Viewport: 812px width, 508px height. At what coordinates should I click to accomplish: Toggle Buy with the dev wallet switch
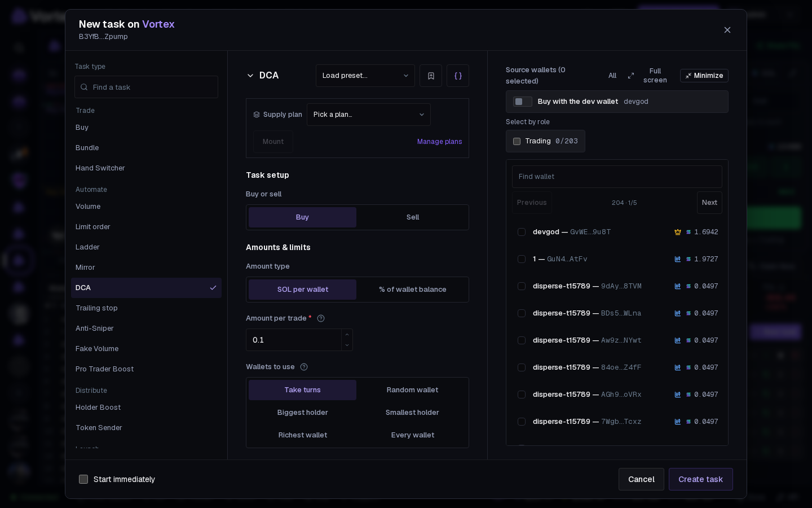pyautogui.click(x=523, y=102)
